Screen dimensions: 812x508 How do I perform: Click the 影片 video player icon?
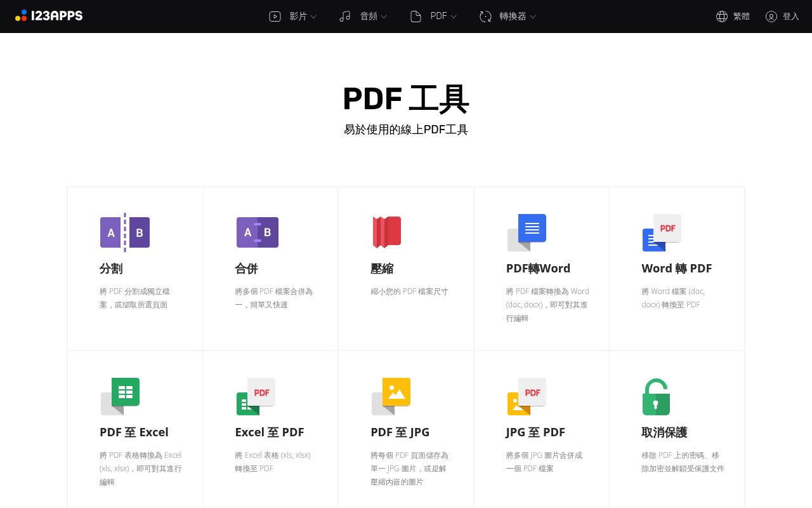pyautogui.click(x=275, y=17)
